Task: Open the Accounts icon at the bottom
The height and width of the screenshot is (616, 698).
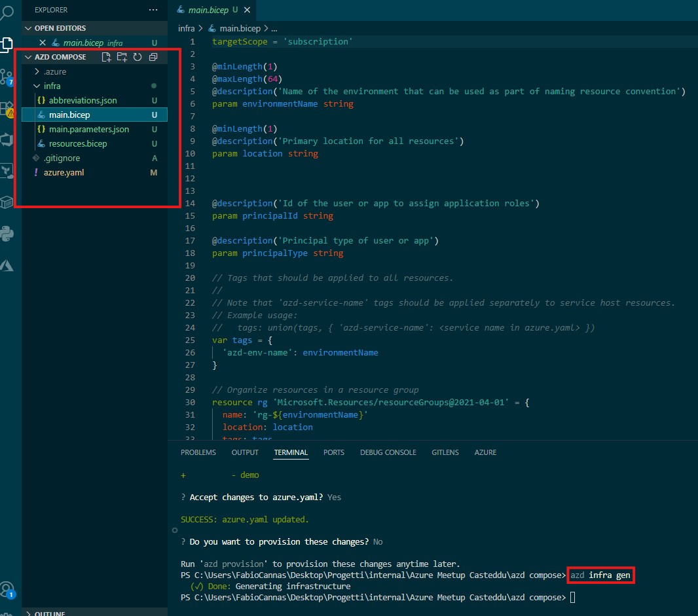Action: pos(9,589)
